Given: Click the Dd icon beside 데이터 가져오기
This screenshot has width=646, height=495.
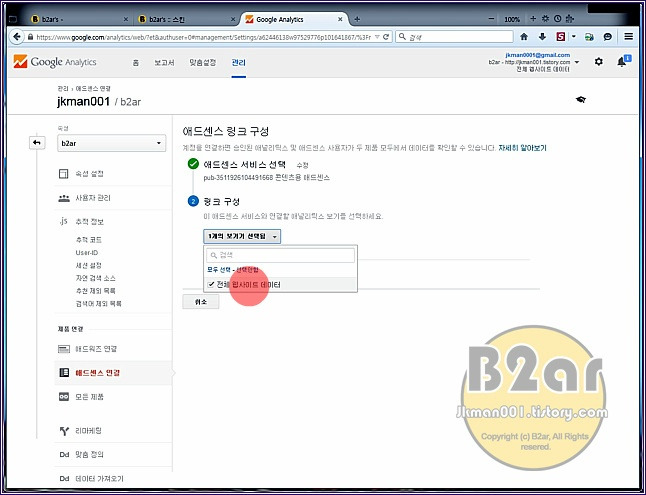Looking at the screenshot, I should (x=64, y=479).
